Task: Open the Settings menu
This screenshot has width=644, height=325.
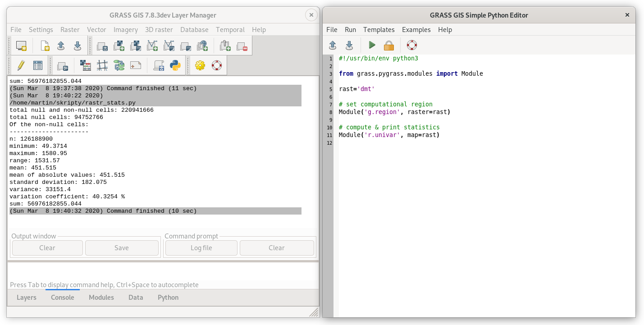Action: pos(41,29)
